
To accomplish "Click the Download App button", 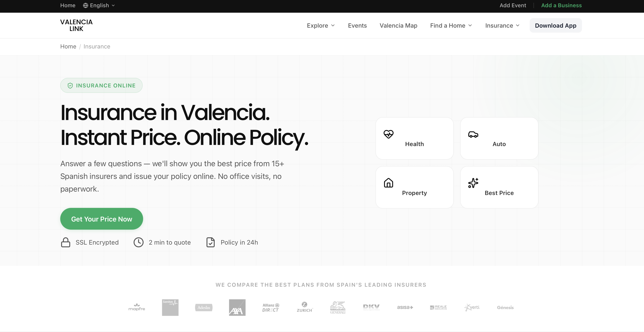I will click(555, 26).
